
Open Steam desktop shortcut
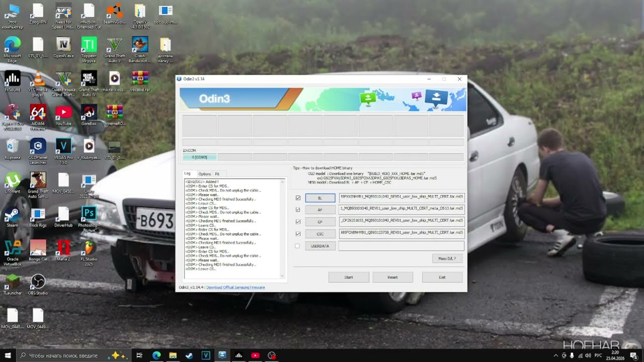[x=12, y=217]
